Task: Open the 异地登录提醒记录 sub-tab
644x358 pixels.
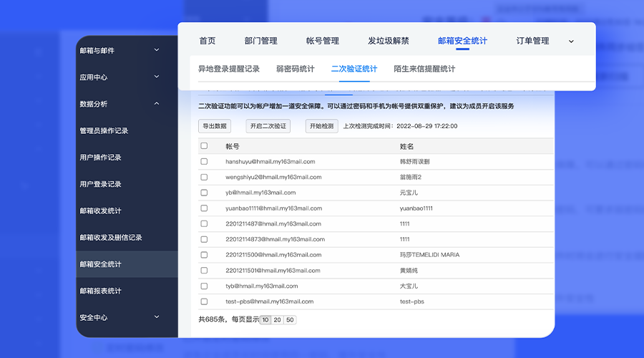Action: point(229,69)
